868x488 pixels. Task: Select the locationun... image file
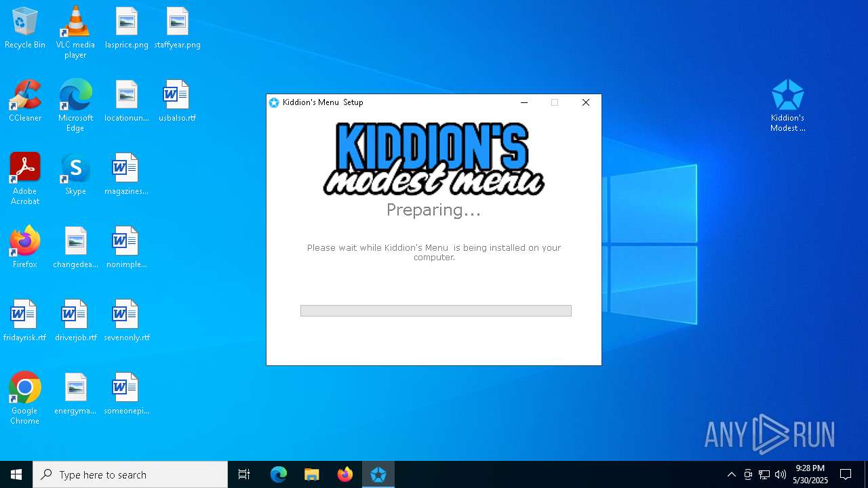127,101
